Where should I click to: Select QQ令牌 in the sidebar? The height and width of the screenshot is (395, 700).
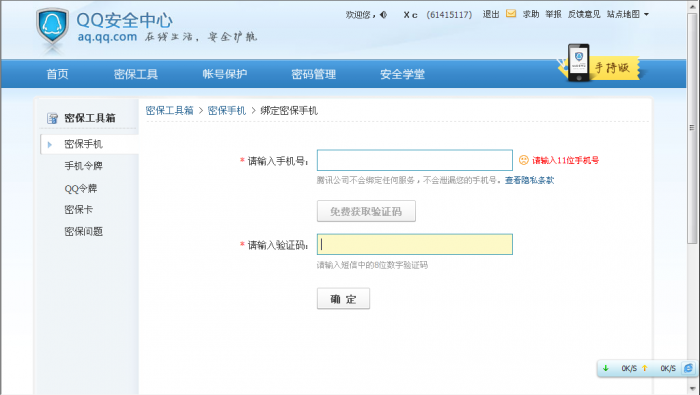coord(81,188)
